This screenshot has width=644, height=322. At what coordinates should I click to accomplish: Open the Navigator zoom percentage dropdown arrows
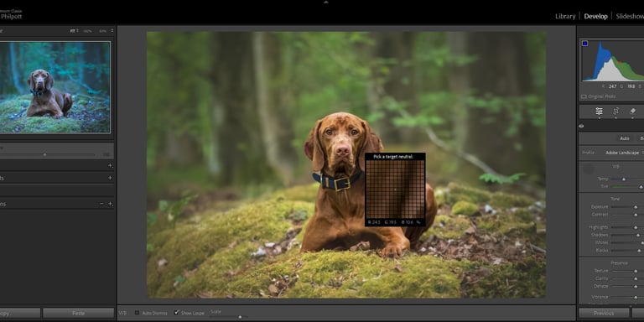click(112, 30)
